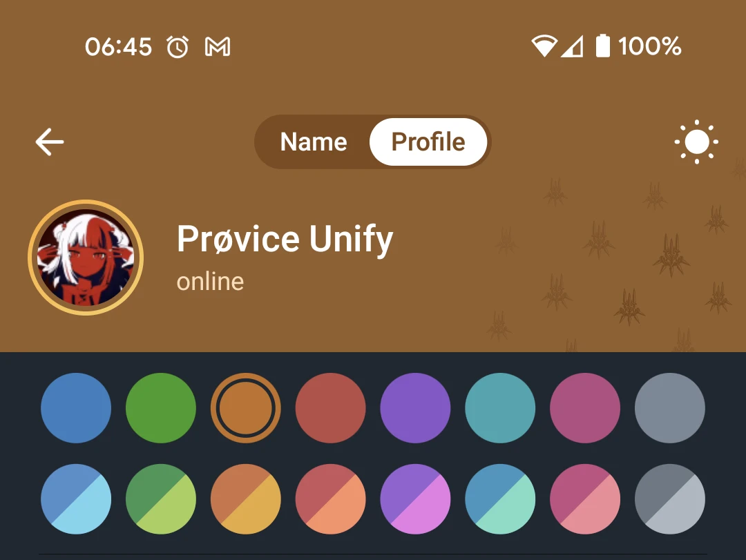
Task: Tap the Prøvice Unify name text
Action: point(285,240)
